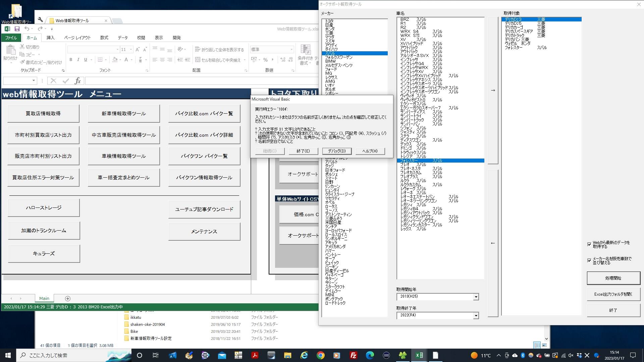This screenshot has width=644, height=362.
Task: Click the Excel save icon
Action: point(17,29)
